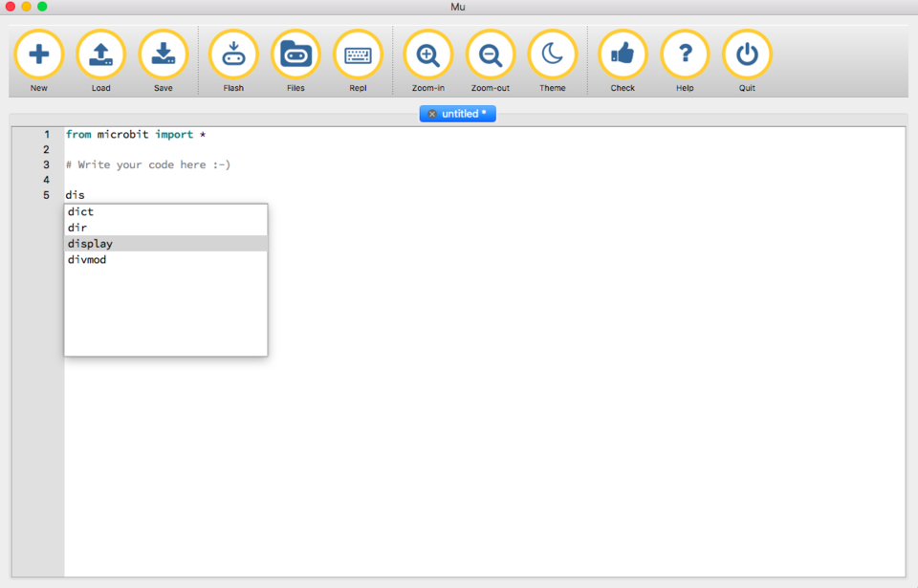The height and width of the screenshot is (588, 918).
Task: Minimize the Mu window via yellow button
Action: coord(26,7)
